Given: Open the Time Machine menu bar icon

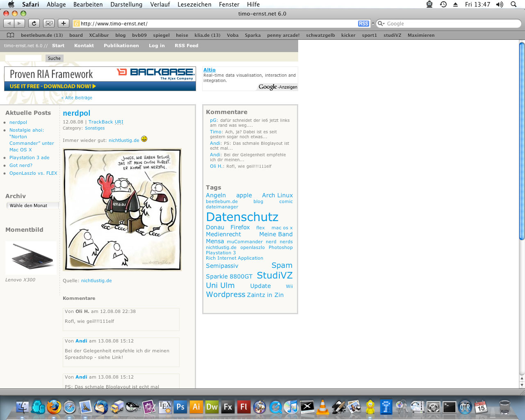Looking at the screenshot, I should pyautogui.click(x=443, y=5).
